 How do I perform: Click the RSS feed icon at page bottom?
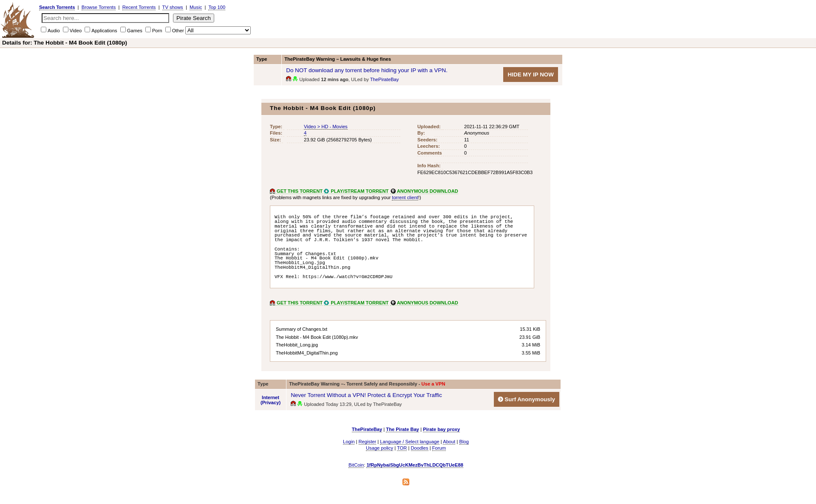pyautogui.click(x=406, y=482)
